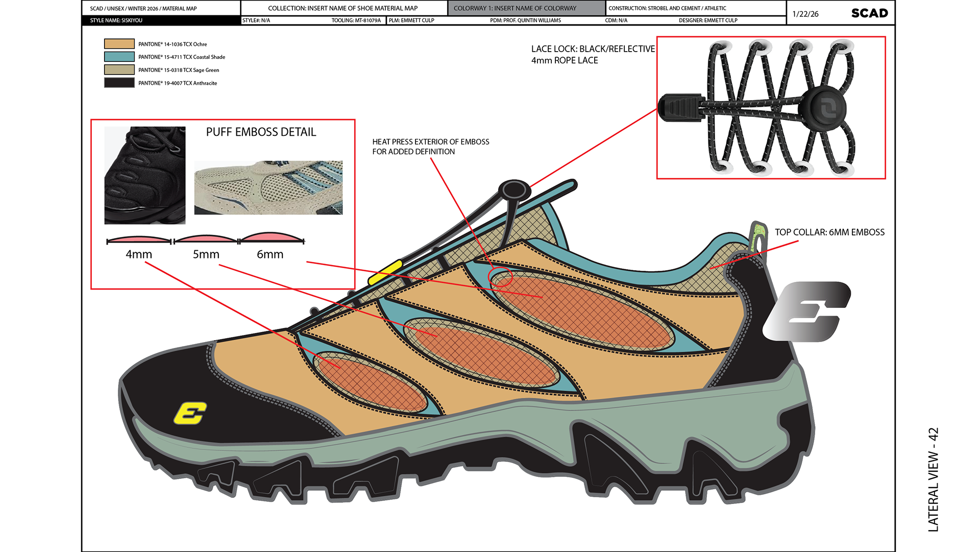Screen dimensions: 980x552
Task: Click the Lateral View - 42 vertical text
Action: pyautogui.click(x=933, y=479)
